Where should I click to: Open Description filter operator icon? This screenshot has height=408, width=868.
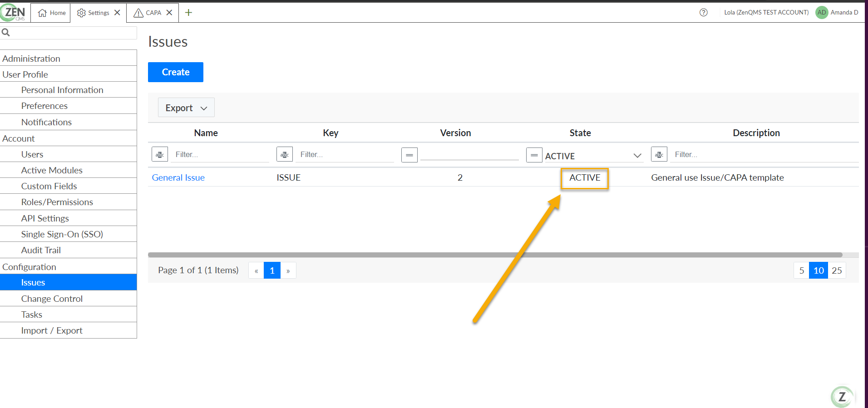[x=659, y=155]
